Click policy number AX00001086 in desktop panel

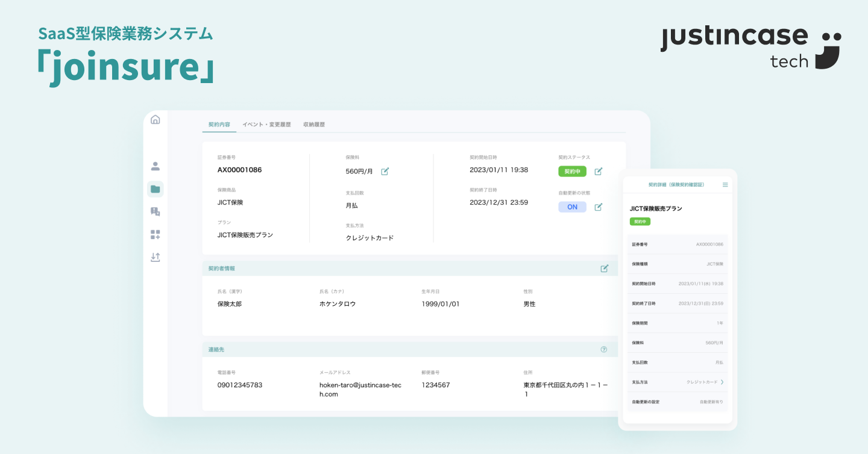[x=240, y=170]
